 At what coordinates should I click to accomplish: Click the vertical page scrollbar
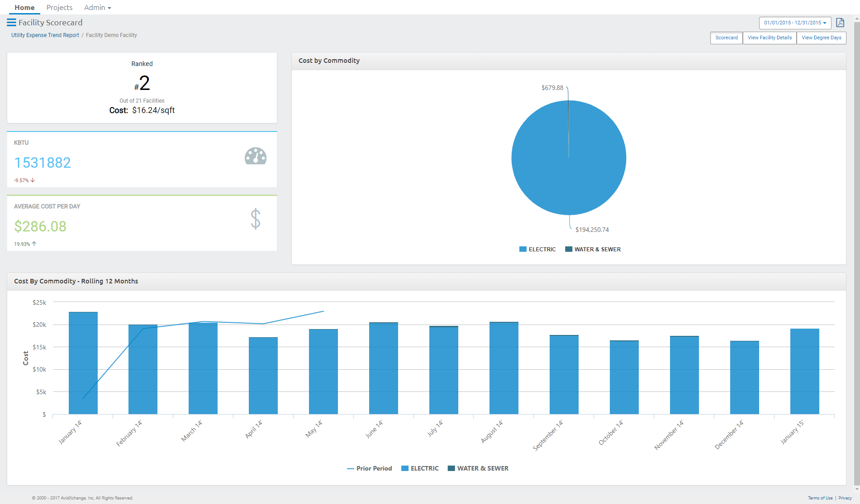point(856,254)
